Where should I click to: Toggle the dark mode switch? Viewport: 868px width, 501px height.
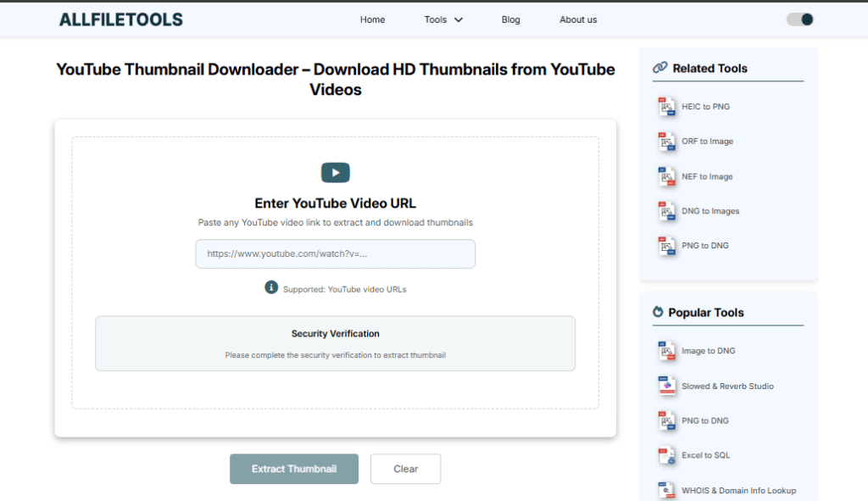coord(799,19)
